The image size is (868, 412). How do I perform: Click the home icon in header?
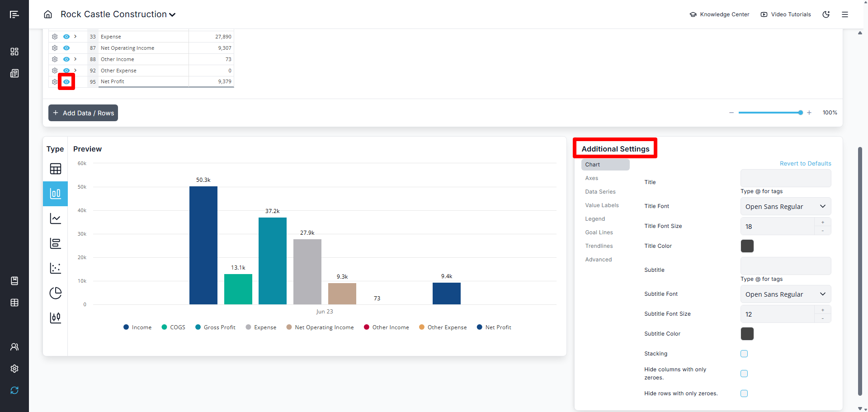(48, 14)
